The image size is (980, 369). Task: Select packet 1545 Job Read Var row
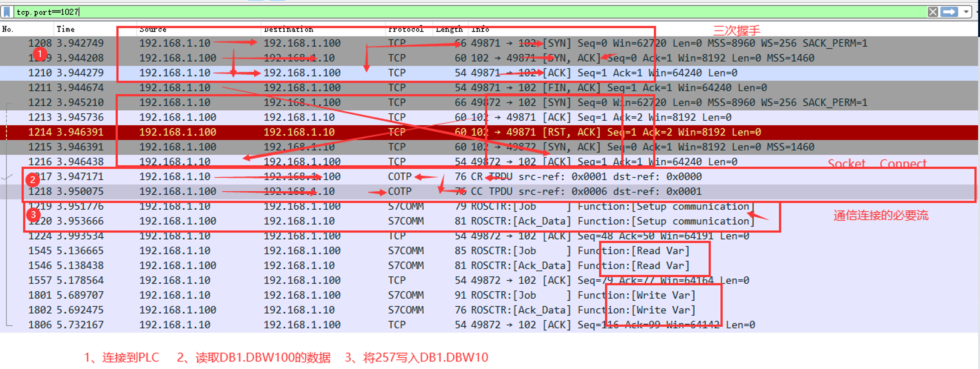[x=380, y=251]
